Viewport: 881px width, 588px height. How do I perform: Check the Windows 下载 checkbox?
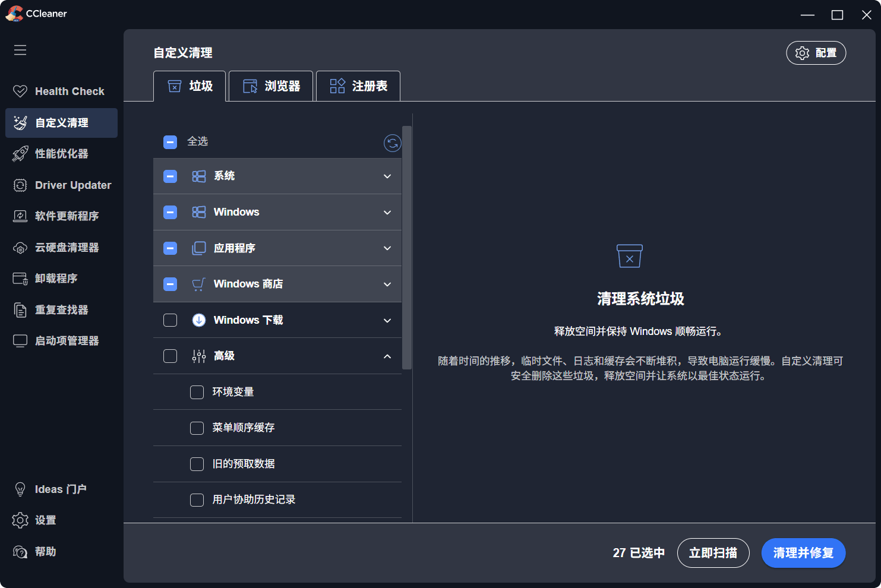click(x=170, y=320)
